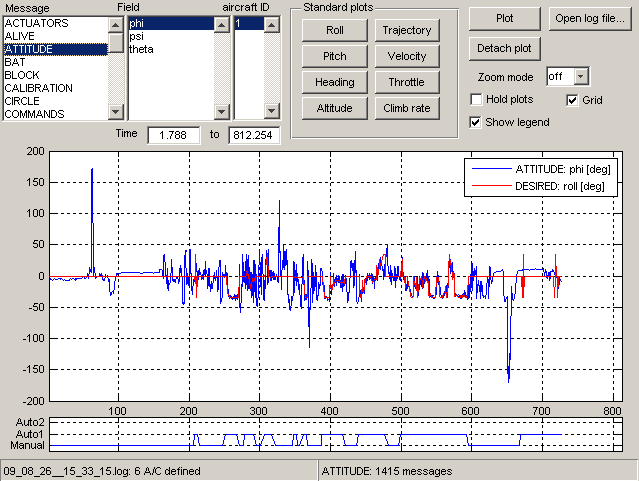Select COMMANDS in the Message list
This screenshot has height=481, width=639.
pyautogui.click(x=55, y=114)
